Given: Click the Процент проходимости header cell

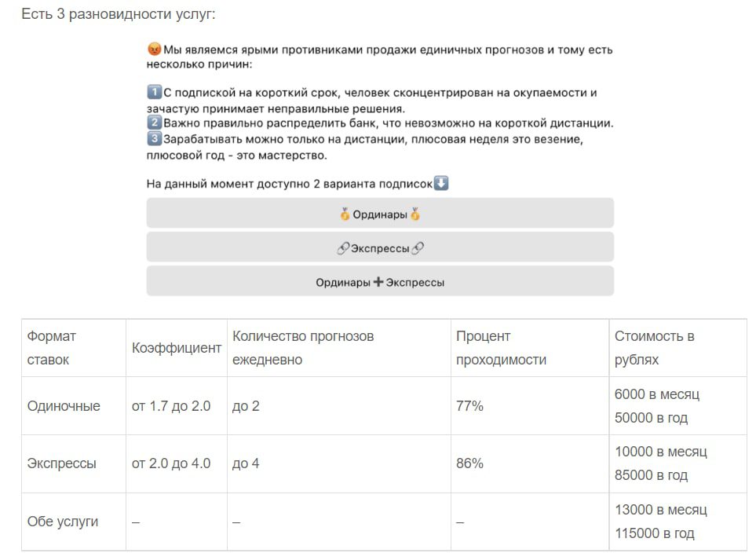Looking at the screenshot, I should pos(530,348).
